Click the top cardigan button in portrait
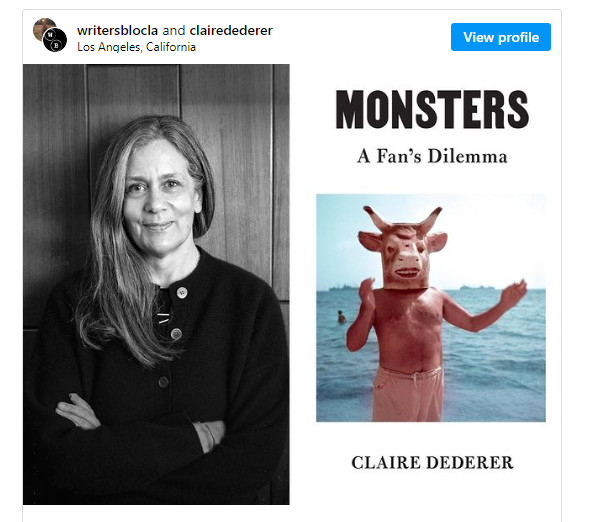 pos(181,293)
